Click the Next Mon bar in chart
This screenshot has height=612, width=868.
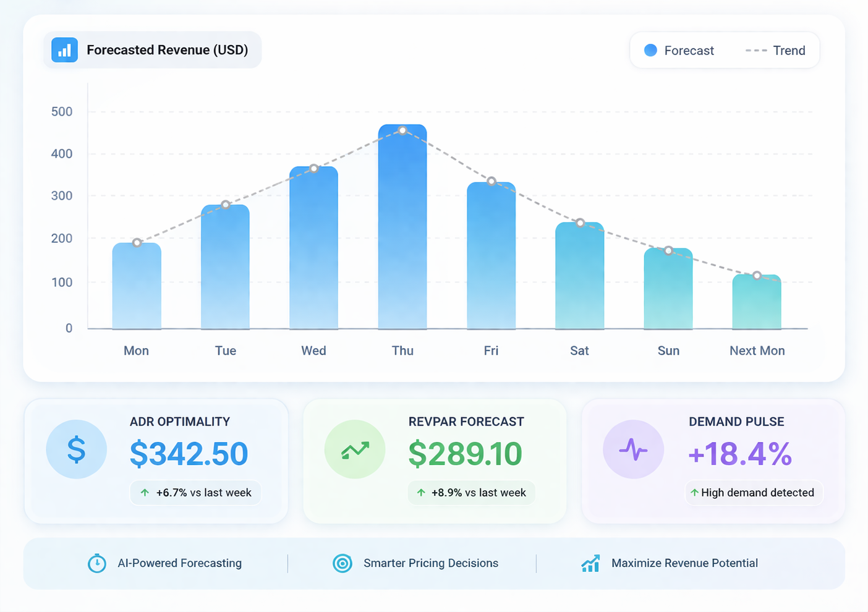click(757, 303)
